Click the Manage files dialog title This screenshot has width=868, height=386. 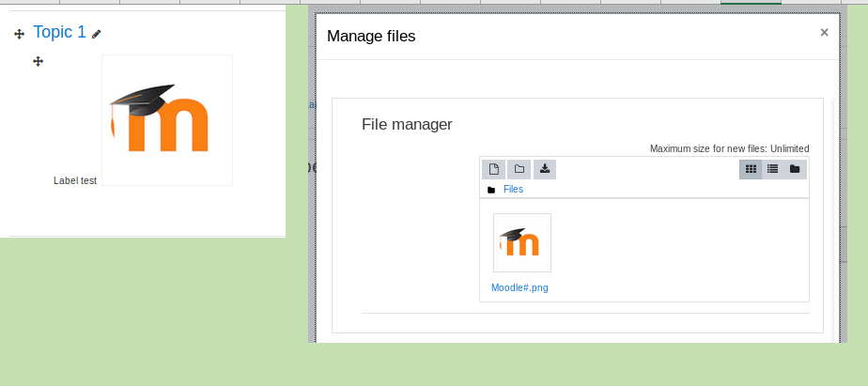point(371,36)
